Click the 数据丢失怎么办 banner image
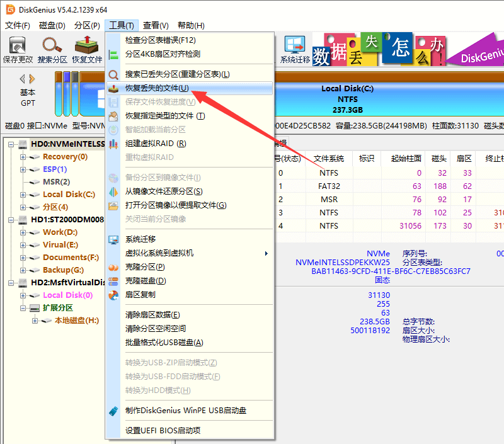Screen dimensions: 504x444 (x=379, y=49)
